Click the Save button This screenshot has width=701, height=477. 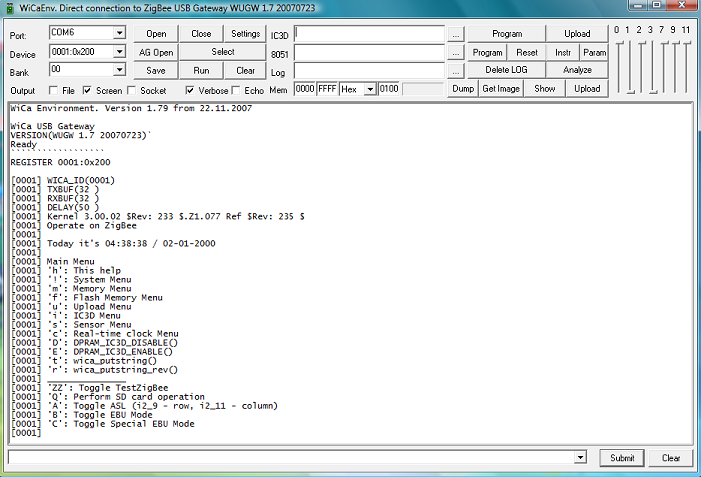pyautogui.click(x=156, y=71)
